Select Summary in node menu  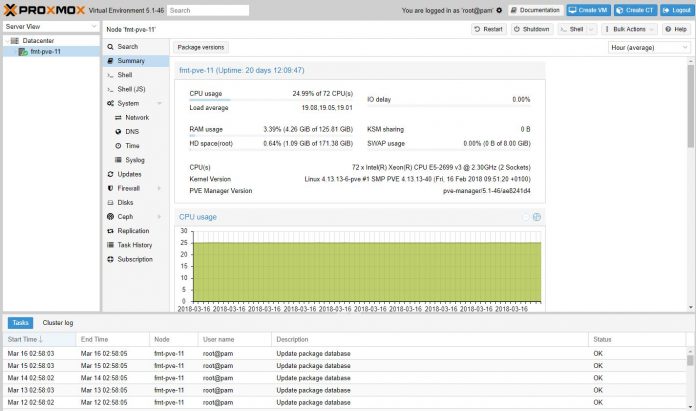coord(135,61)
